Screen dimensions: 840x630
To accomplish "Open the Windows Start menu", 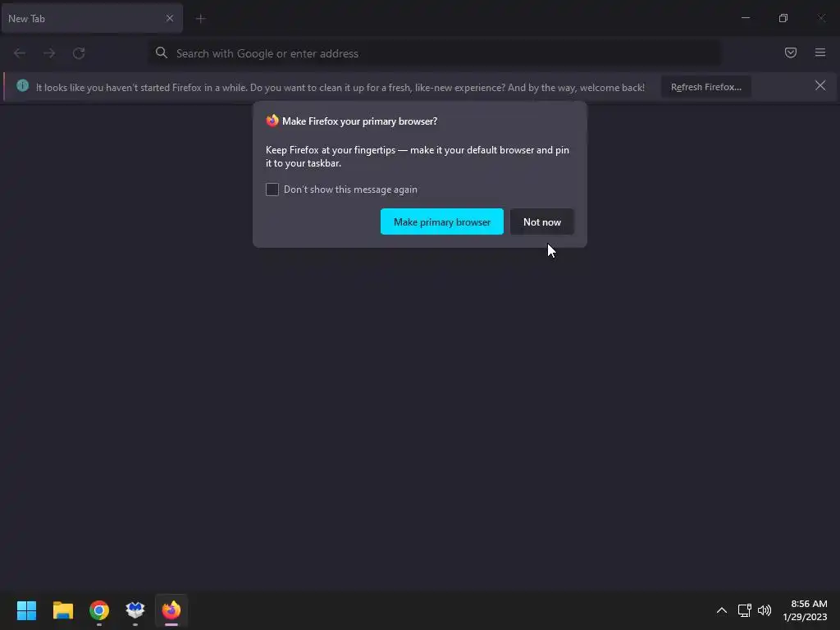I will [26, 610].
